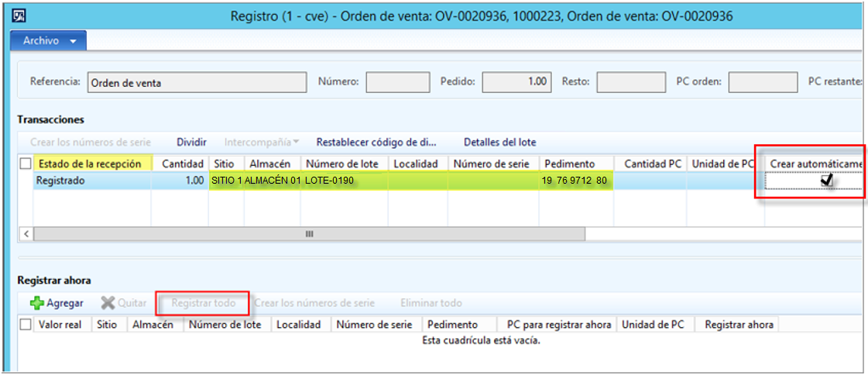
Task: Click Estado de la recepción column header
Action: pyautogui.click(x=92, y=164)
